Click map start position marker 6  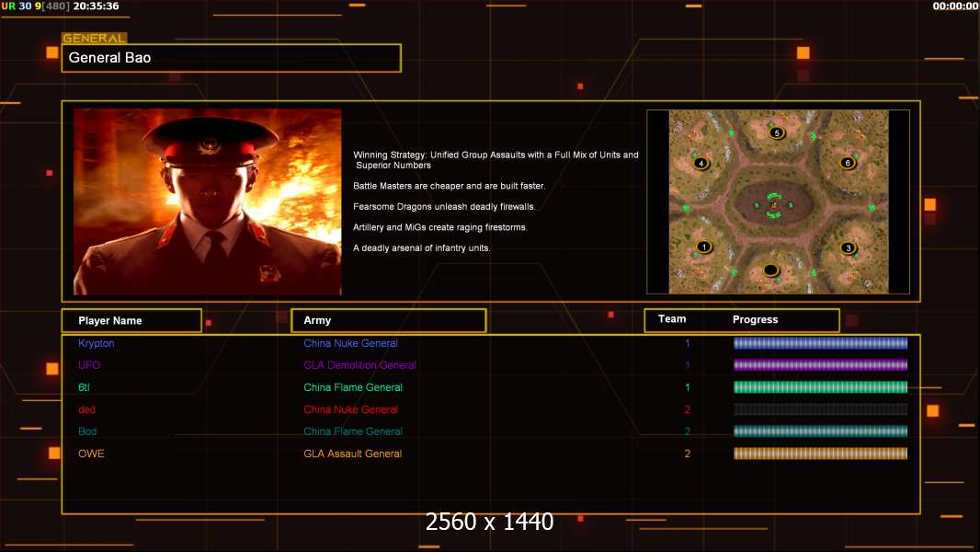848,163
